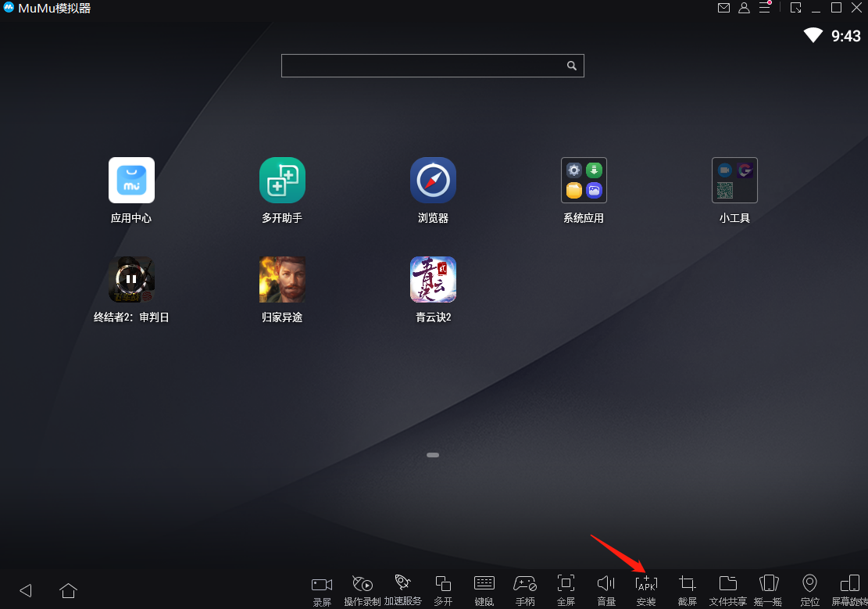The width and height of the screenshot is (868, 609).
Task: Open 文件共享 shared folder
Action: 727,583
